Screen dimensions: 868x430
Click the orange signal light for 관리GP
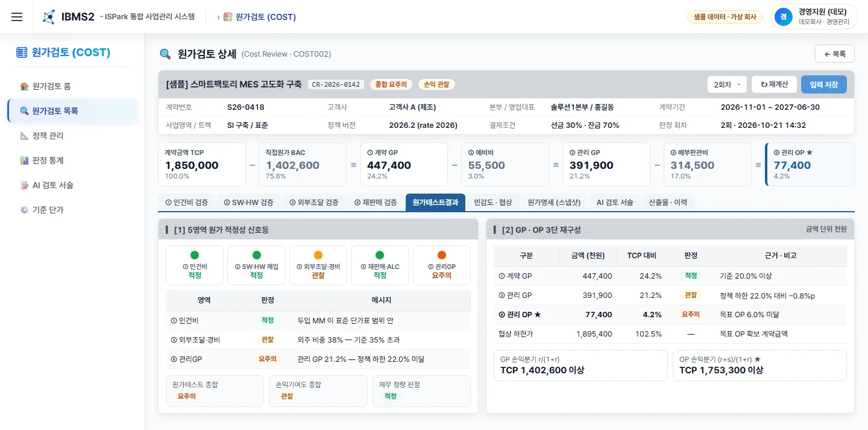tap(442, 255)
